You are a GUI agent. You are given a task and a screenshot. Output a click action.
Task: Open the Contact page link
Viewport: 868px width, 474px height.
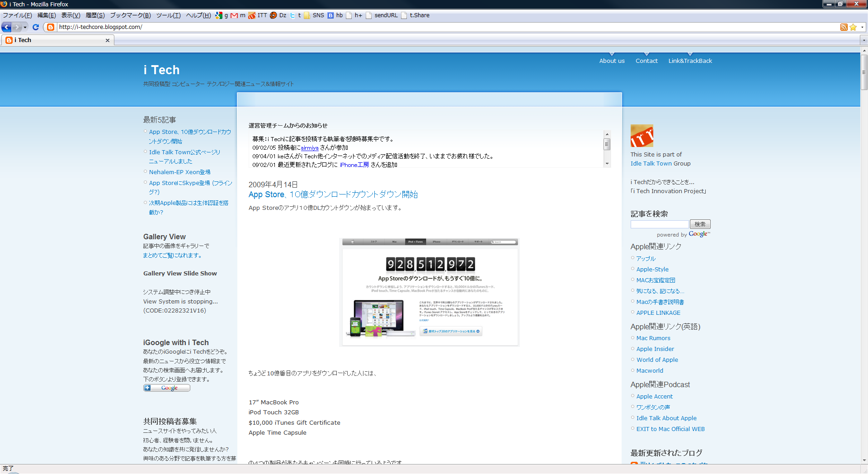tap(647, 61)
